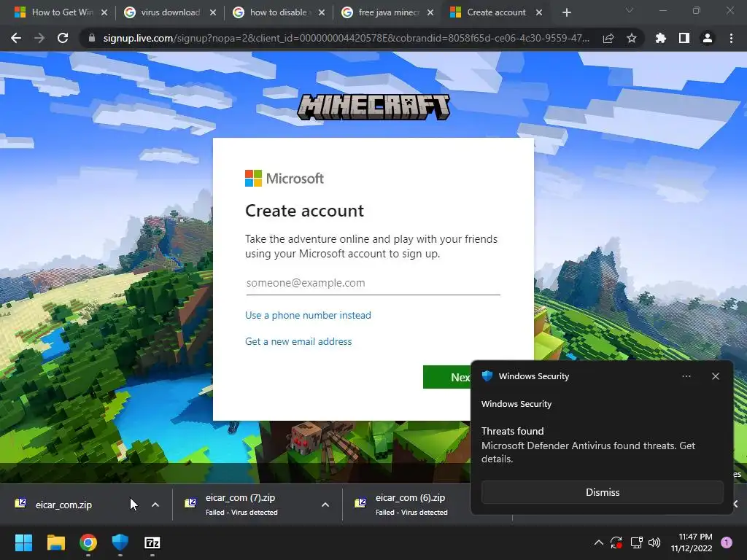Switch to virus download tab

(170, 12)
